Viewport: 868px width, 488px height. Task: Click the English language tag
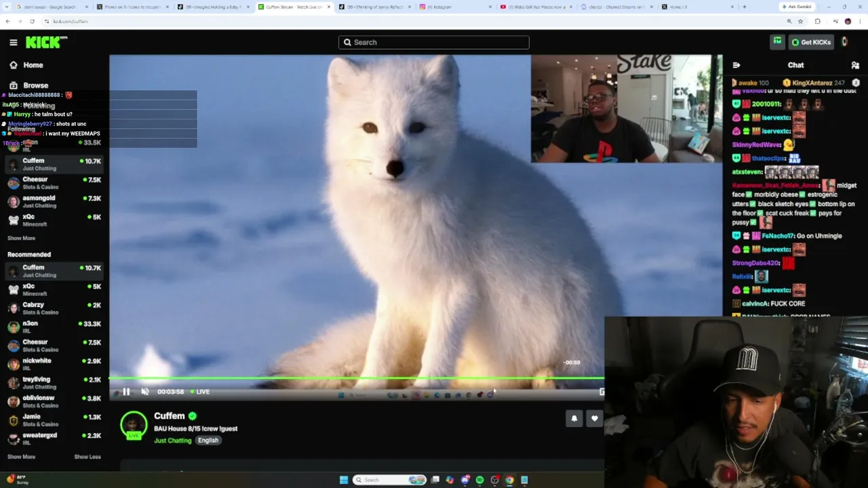click(208, 441)
